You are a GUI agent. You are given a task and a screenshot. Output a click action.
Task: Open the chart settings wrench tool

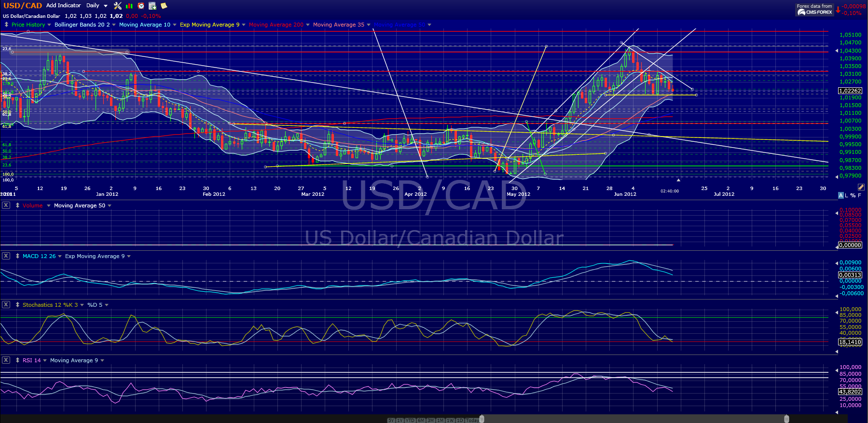117,6
